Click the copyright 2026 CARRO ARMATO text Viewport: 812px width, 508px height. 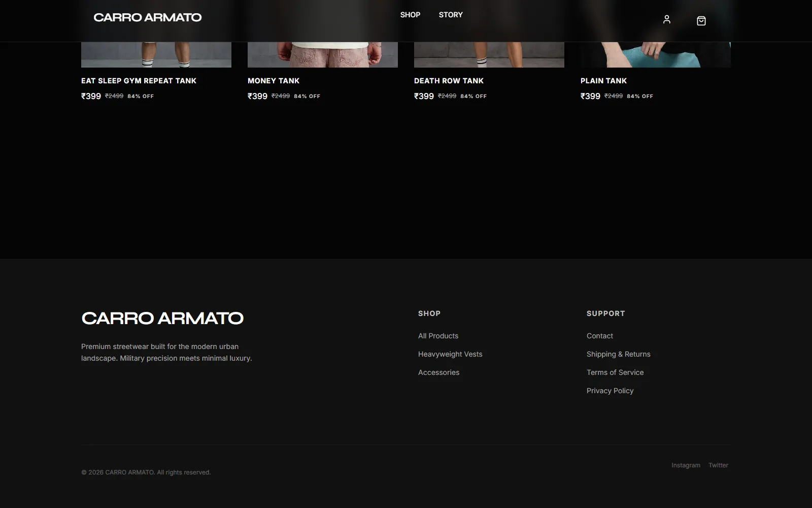coord(146,472)
